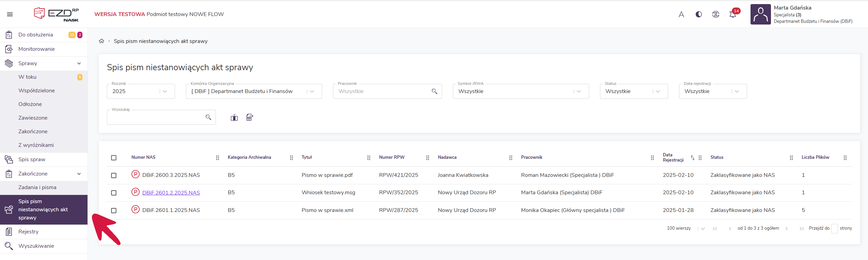Toggle the select-all header checkbox
The width and height of the screenshot is (868, 260).
tap(114, 157)
